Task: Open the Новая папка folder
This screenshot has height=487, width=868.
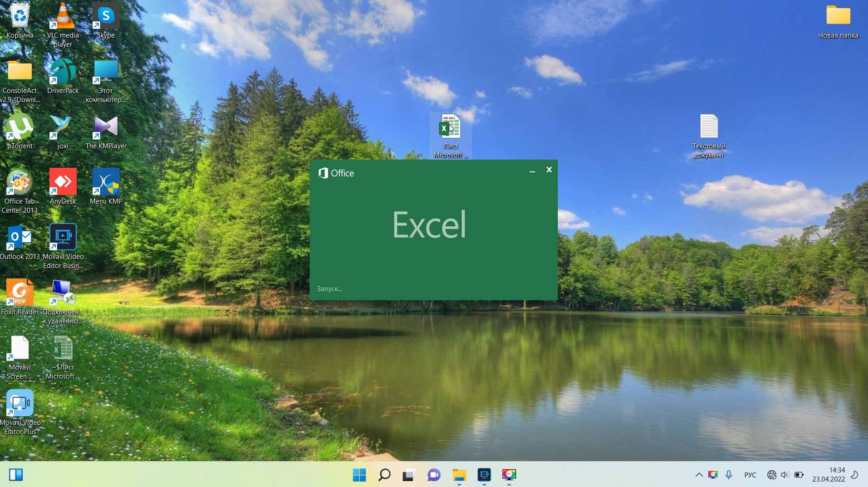Action: coord(838,21)
